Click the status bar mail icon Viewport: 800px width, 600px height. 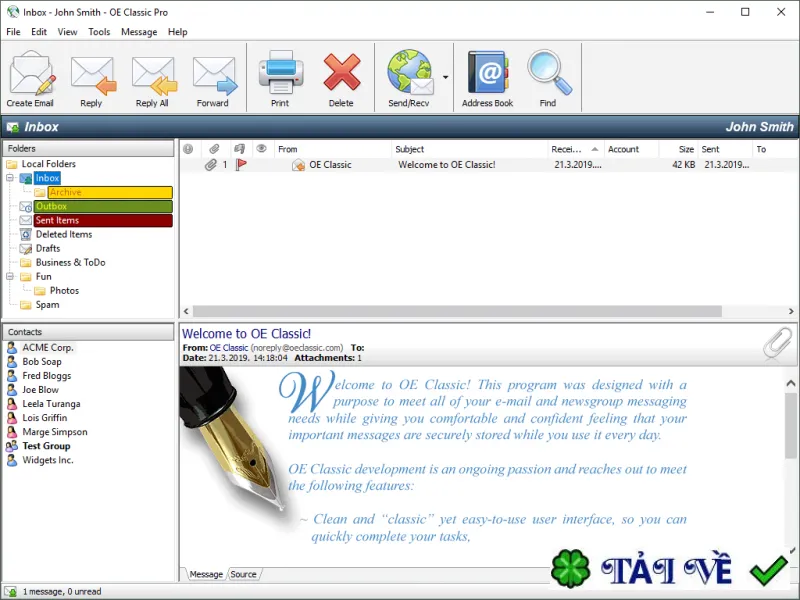point(10,592)
